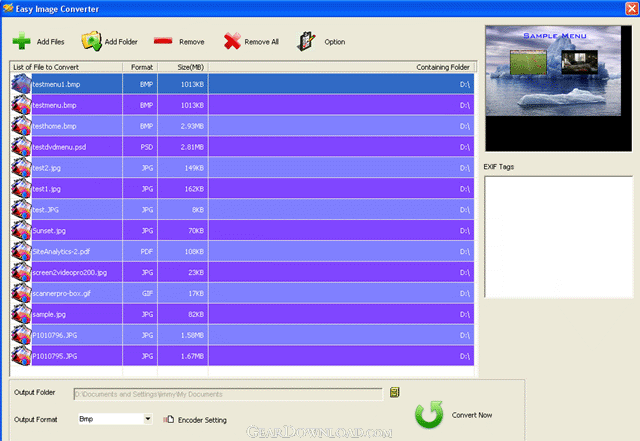Open Encoder Setting link
The height and width of the screenshot is (441, 640).
coord(202,420)
